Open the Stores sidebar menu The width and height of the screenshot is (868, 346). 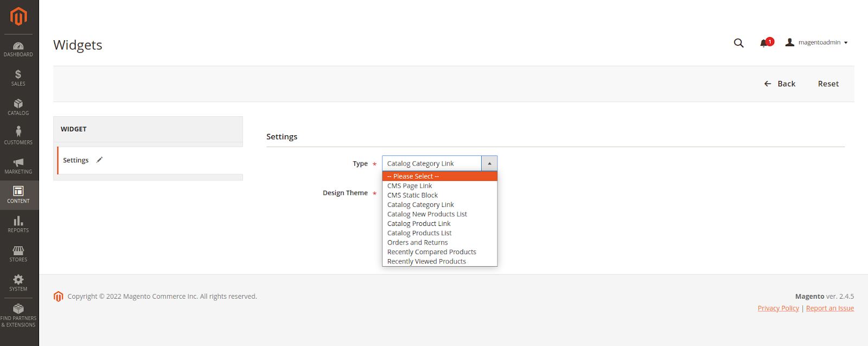click(18, 254)
